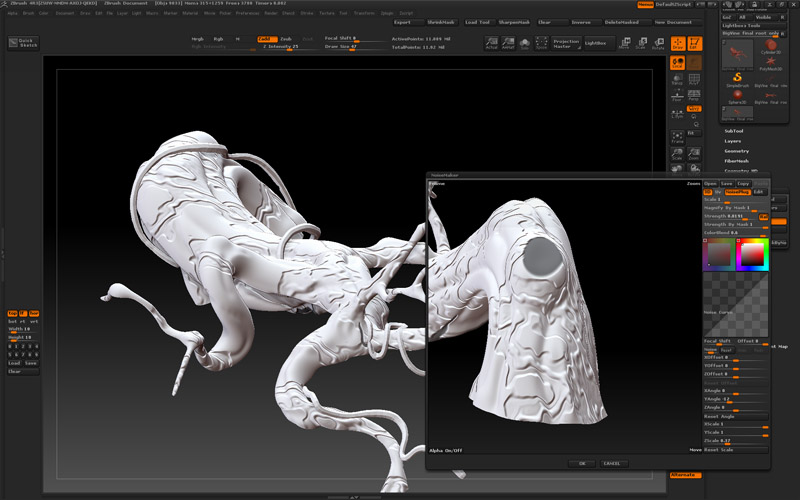800x500 pixels.
Task: Toggle the PolyF wireframe icon
Action: (694, 80)
